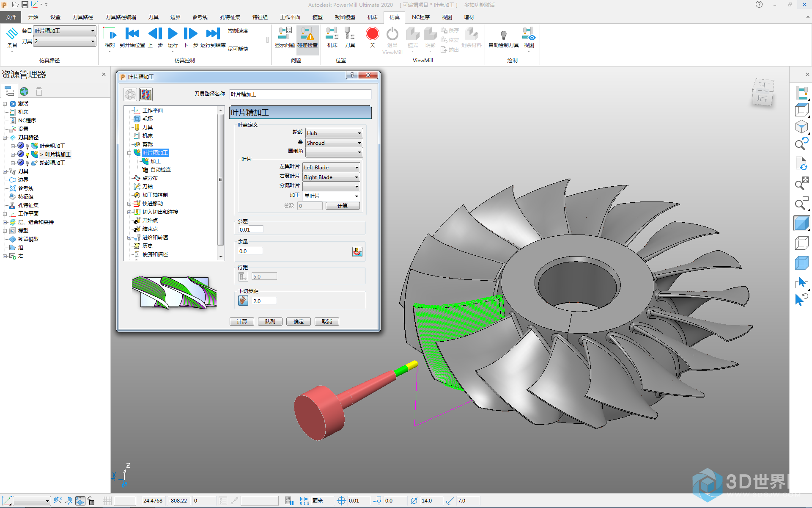
Task: Select 自动检查 in dialog tree
Action: [x=160, y=170]
